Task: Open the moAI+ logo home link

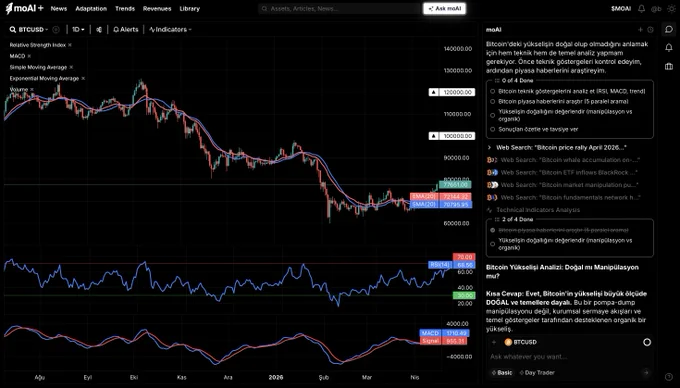Action: (x=24, y=8)
